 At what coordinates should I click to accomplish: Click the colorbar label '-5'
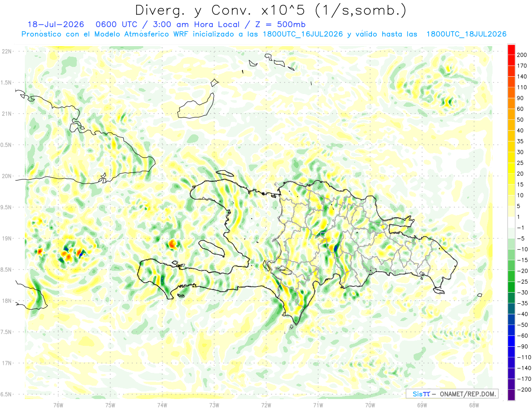point(522,239)
